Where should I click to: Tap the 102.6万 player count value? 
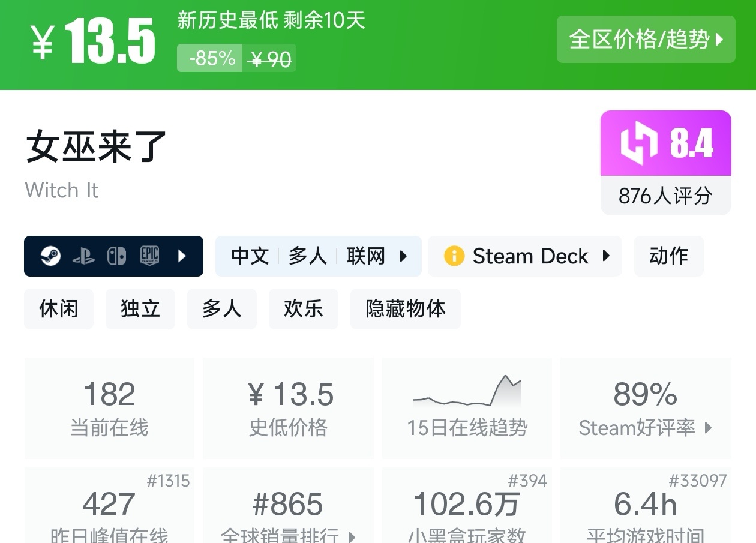pos(467,504)
